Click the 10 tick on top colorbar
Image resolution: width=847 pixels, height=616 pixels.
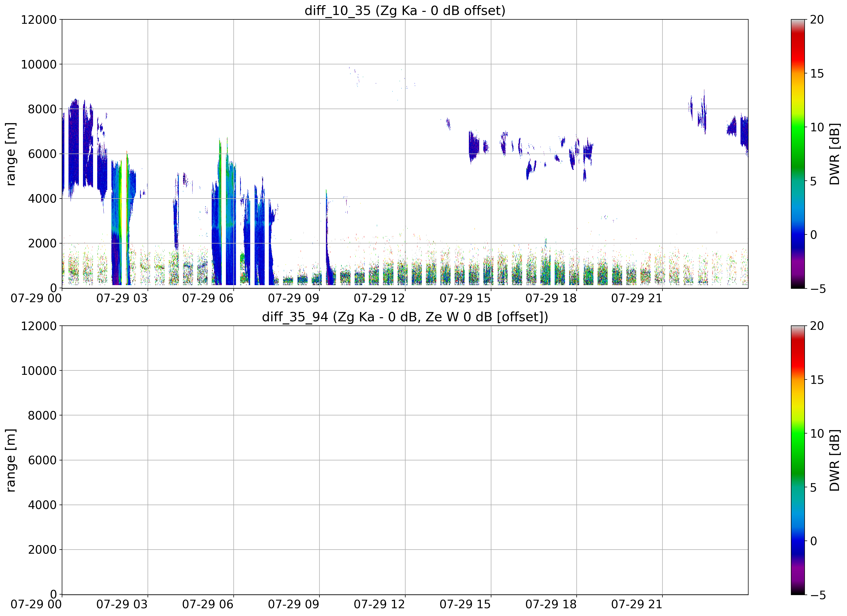coord(817,127)
